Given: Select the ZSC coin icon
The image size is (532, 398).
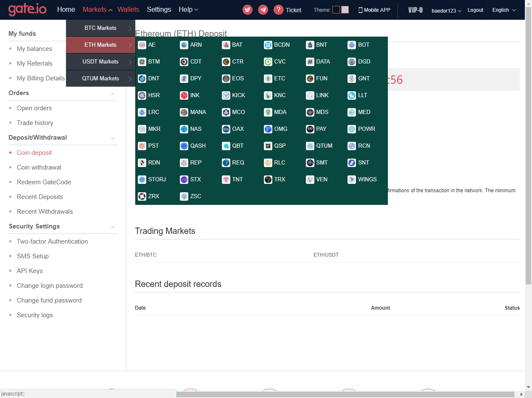Looking at the screenshot, I should click(x=184, y=196).
